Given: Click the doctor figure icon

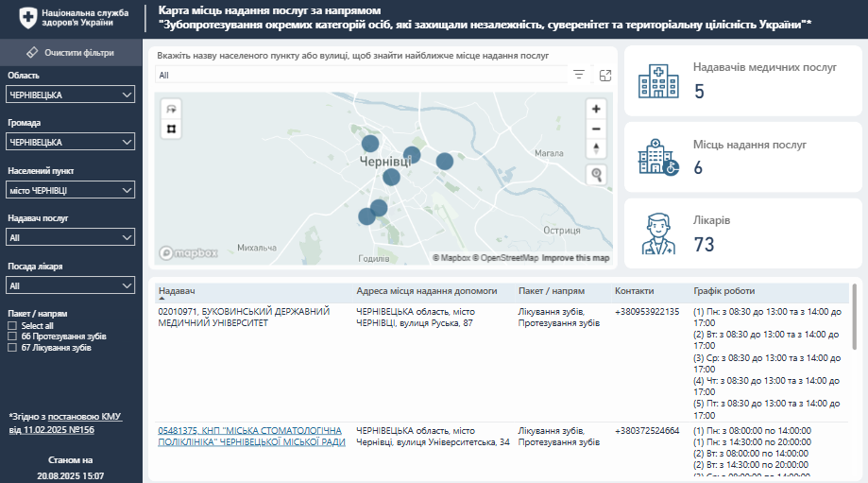Looking at the screenshot, I should point(658,233).
